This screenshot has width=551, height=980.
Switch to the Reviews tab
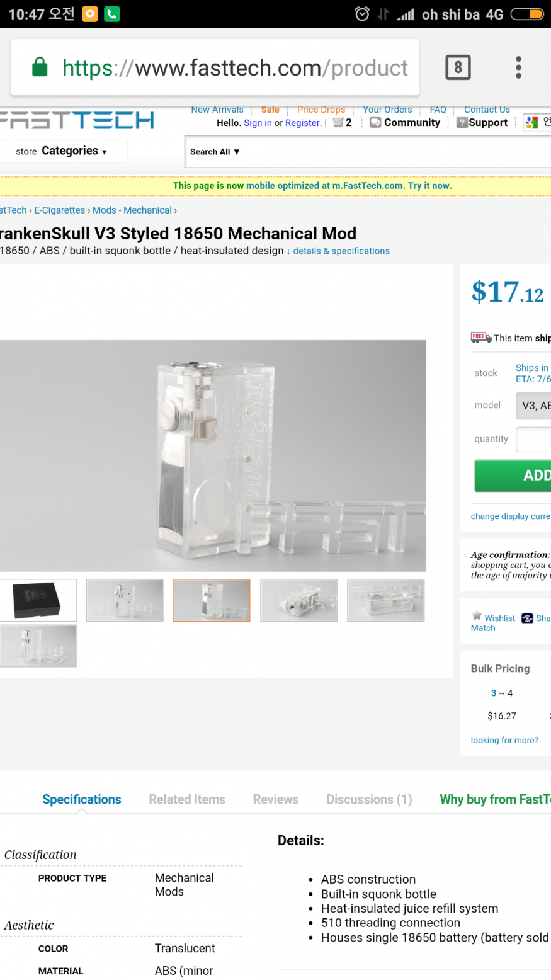(276, 800)
